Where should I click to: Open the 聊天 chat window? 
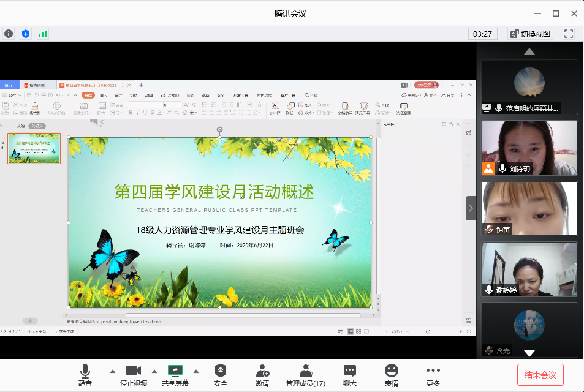(x=350, y=375)
